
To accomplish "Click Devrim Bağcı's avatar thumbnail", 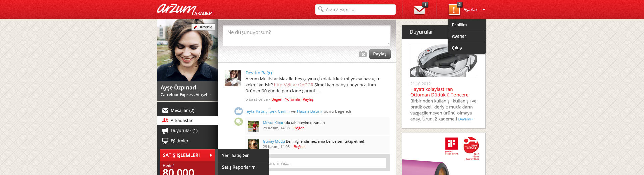I will point(233,78).
